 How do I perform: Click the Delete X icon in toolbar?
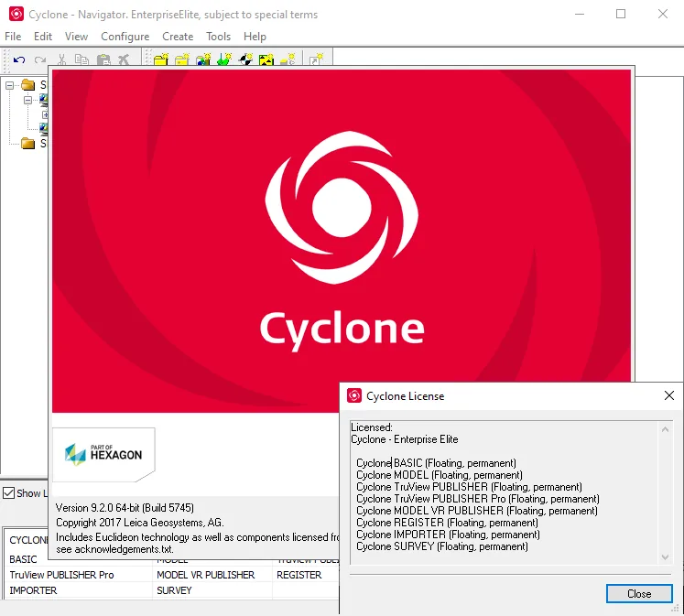[124, 59]
